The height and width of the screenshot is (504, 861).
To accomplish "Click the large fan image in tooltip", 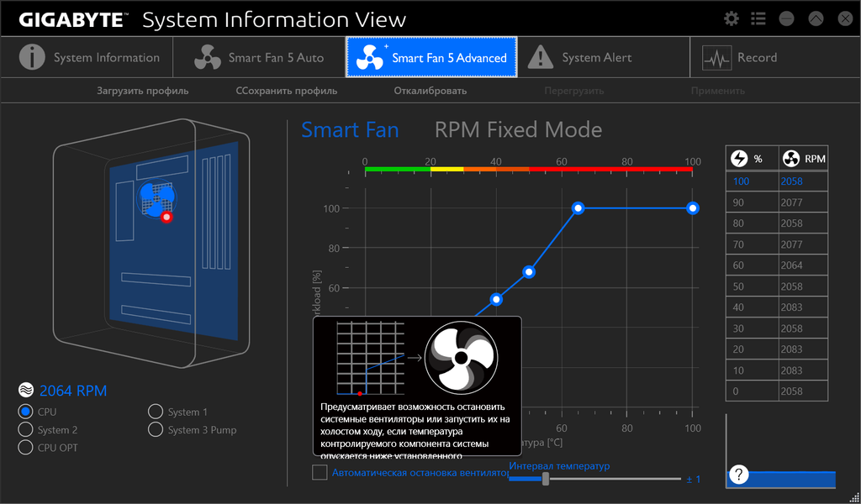I will pos(462,358).
